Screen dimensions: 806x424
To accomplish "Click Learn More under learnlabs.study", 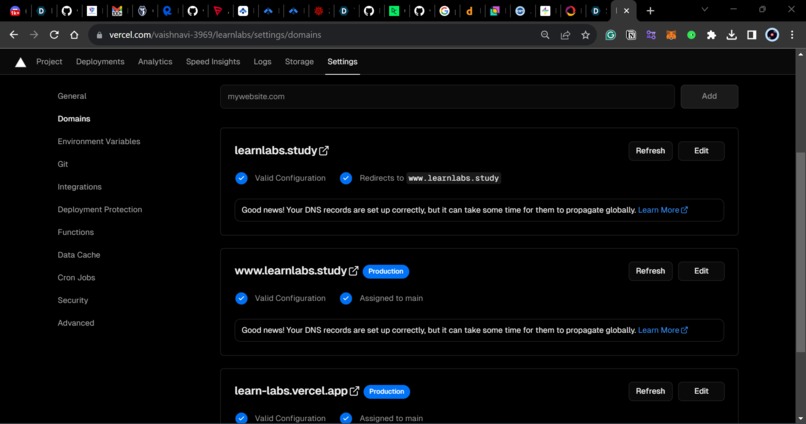I will tap(663, 210).
